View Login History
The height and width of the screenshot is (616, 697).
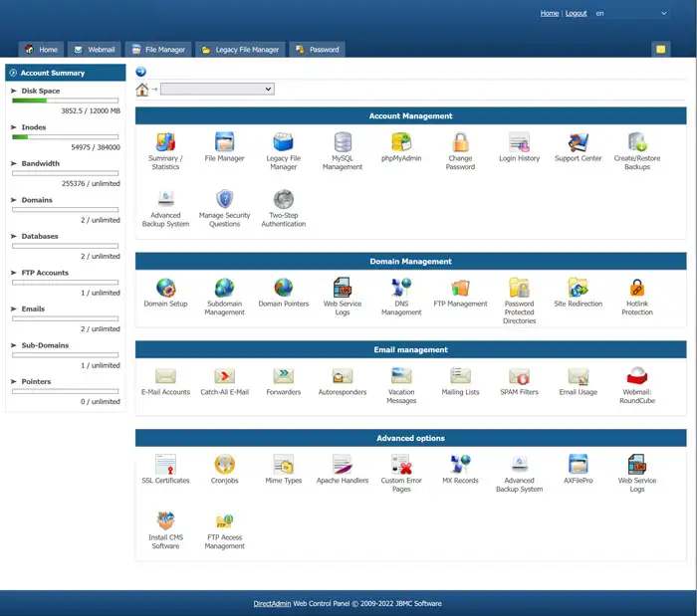coord(519,147)
